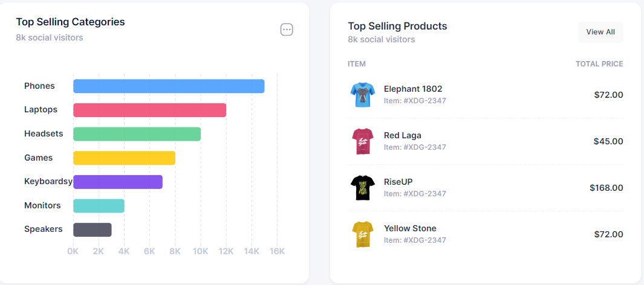Click the ITEM column header
The image size is (644, 285).
click(357, 64)
